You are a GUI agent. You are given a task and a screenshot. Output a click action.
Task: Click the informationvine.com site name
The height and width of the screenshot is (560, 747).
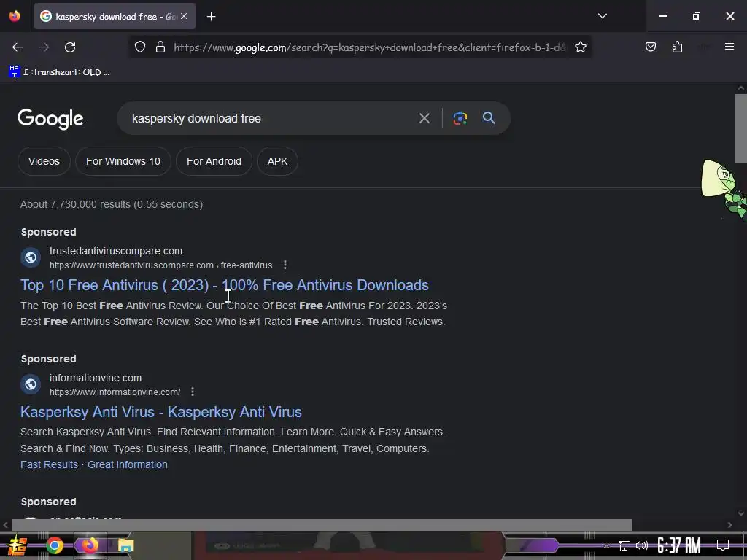(96, 378)
